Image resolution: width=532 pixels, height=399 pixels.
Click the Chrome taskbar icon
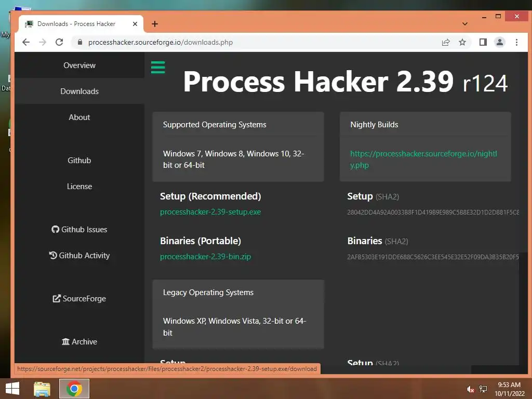point(74,389)
